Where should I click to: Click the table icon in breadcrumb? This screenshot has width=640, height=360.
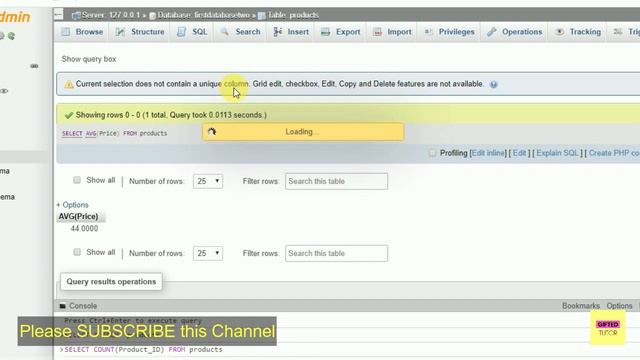coord(262,16)
